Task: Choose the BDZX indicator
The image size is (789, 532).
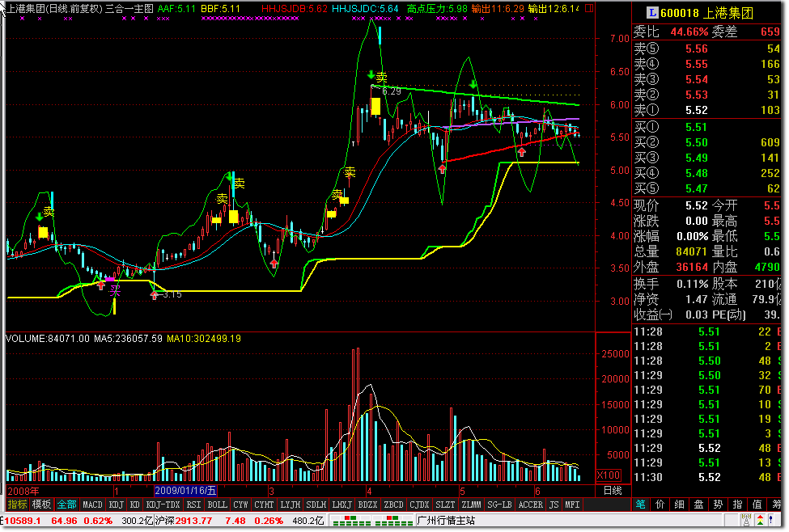Action: pos(367,505)
